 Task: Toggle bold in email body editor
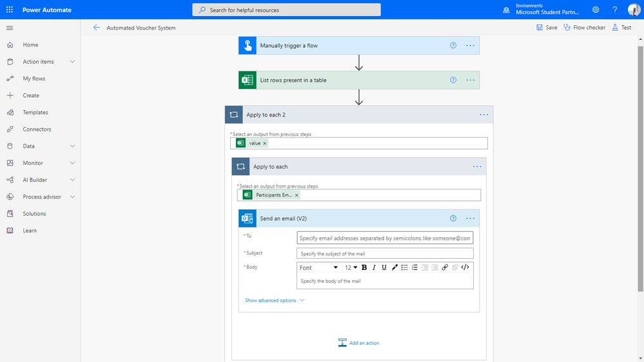point(364,267)
